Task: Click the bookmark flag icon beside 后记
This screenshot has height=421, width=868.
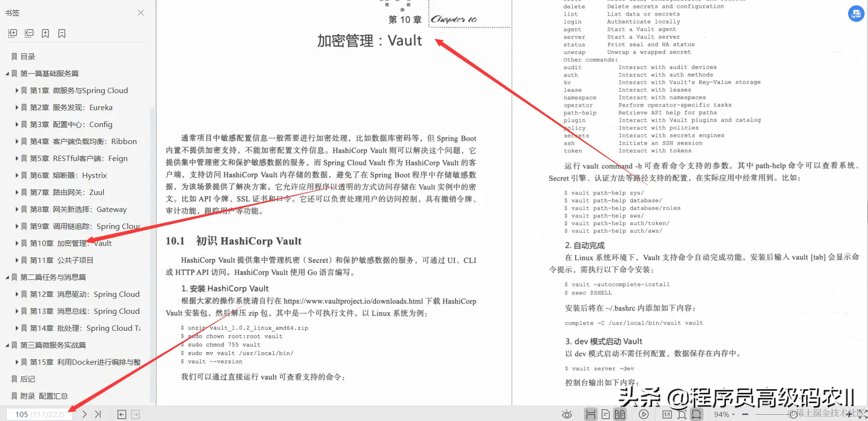Action: [15, 379]
